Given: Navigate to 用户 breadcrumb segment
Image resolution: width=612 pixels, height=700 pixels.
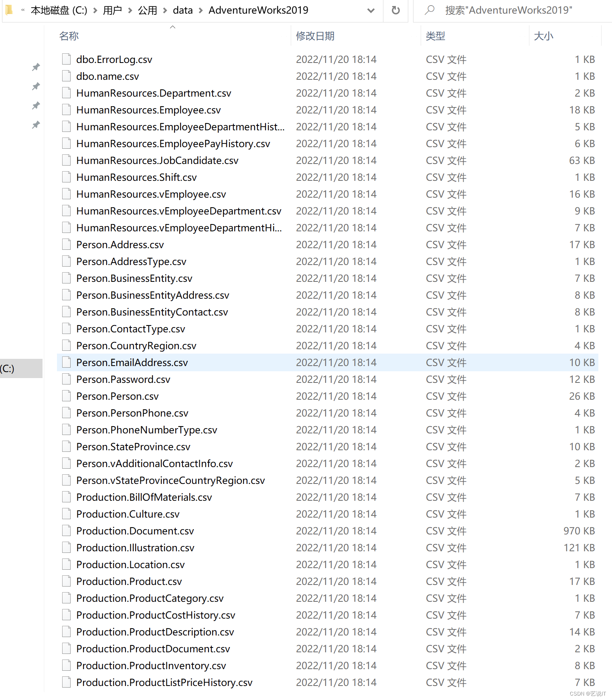Looking at the screenshot, I should 112,10.
